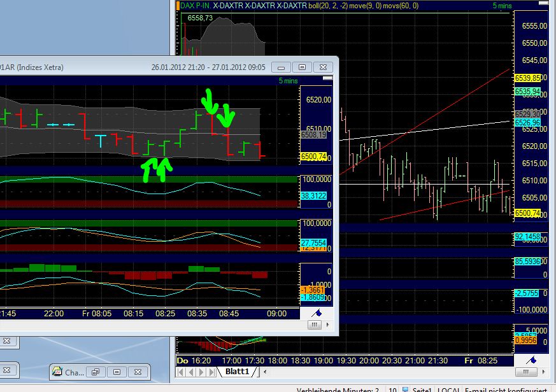
Task: Click the 09:00 label on the front chart's time axis
Action: tap(276, 314)
